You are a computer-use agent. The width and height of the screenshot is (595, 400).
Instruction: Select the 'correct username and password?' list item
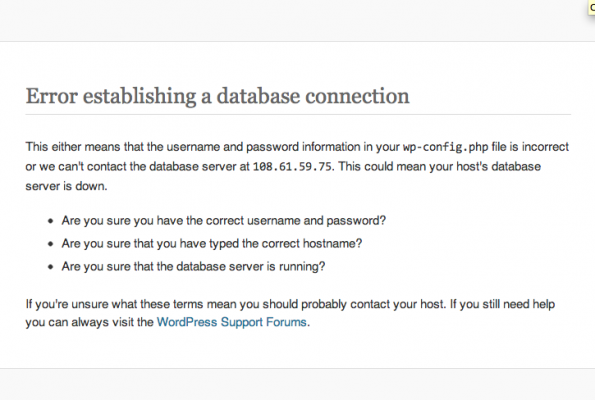coord(224,220)
